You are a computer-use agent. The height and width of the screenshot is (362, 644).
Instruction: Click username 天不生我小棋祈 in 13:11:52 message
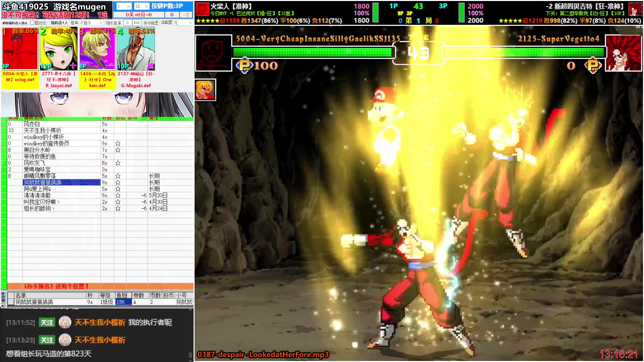click(x=100, y=322)
